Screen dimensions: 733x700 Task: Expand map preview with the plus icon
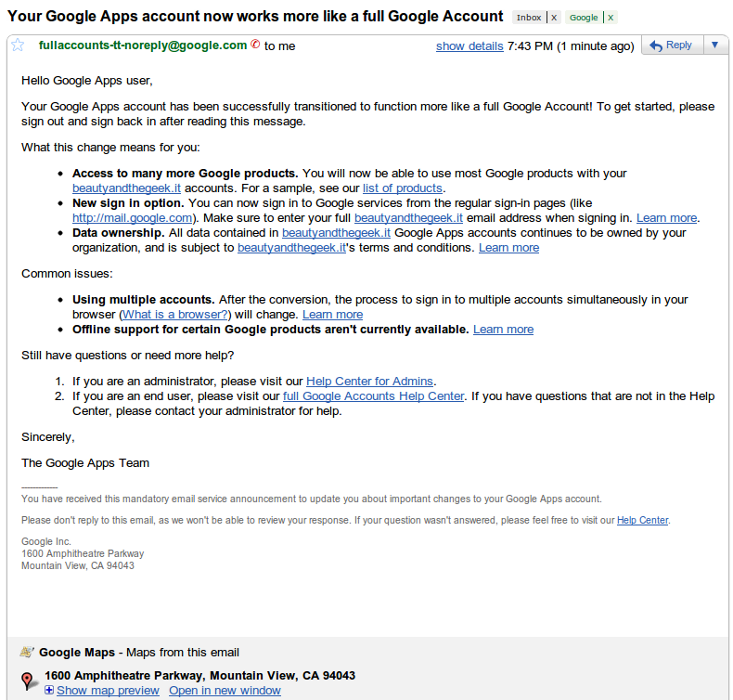click(x=49, y=690)
